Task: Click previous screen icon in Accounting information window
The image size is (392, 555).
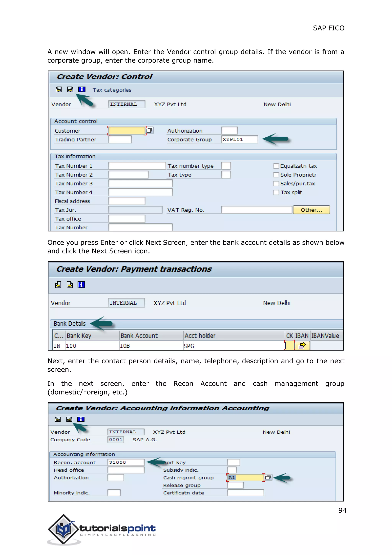Action: [x=58, y=419]
